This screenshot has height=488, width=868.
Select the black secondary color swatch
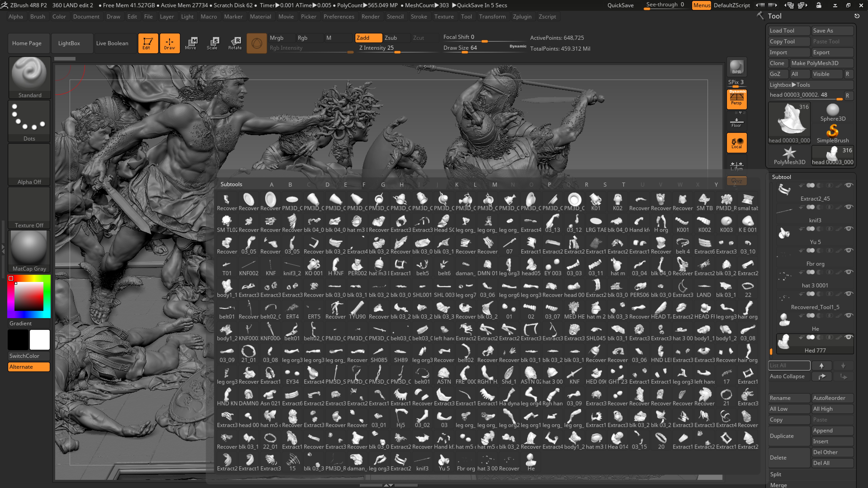tap(18, 340)
